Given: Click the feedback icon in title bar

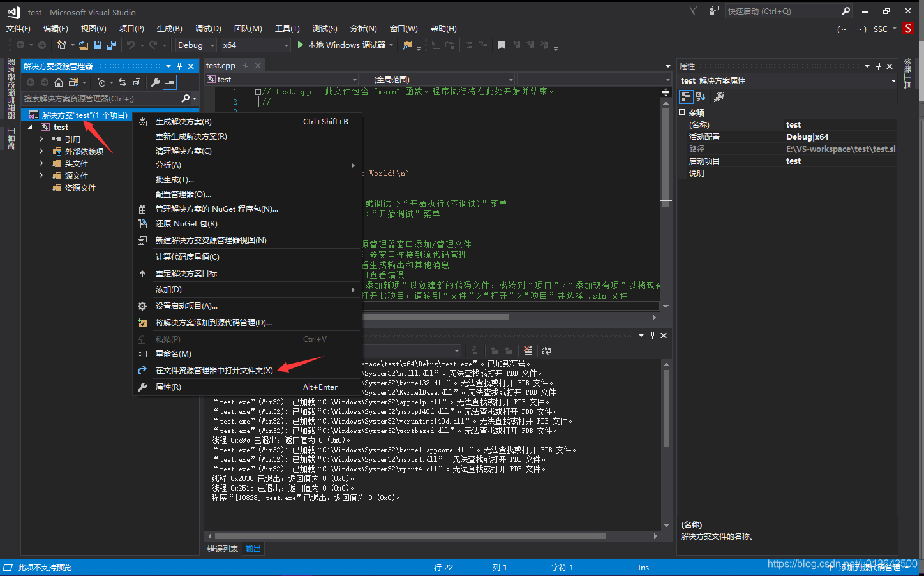Looking at the screenshot, I should point(714,11).
